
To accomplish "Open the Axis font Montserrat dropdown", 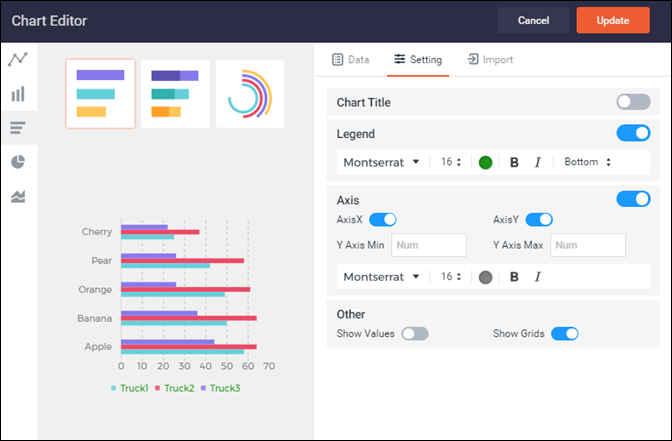I will pyautogui.click(x=381, y=277).
